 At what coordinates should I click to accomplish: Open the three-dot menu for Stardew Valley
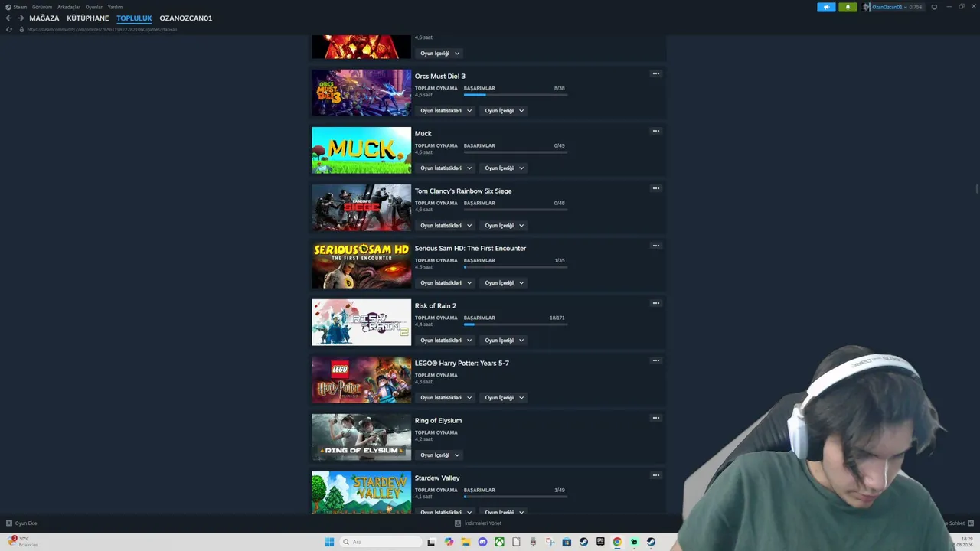point(655,475)
